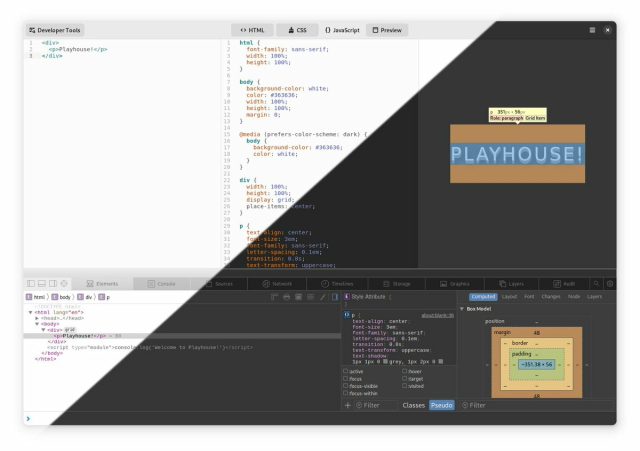This screenshot has width=640, height=451.
Task: Toggle the paint rects grid icon
Action: pos(311,297)
